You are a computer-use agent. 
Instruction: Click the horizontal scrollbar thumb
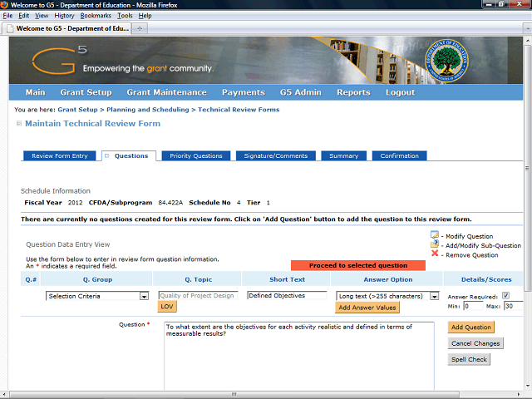click(x=234, y=394)
